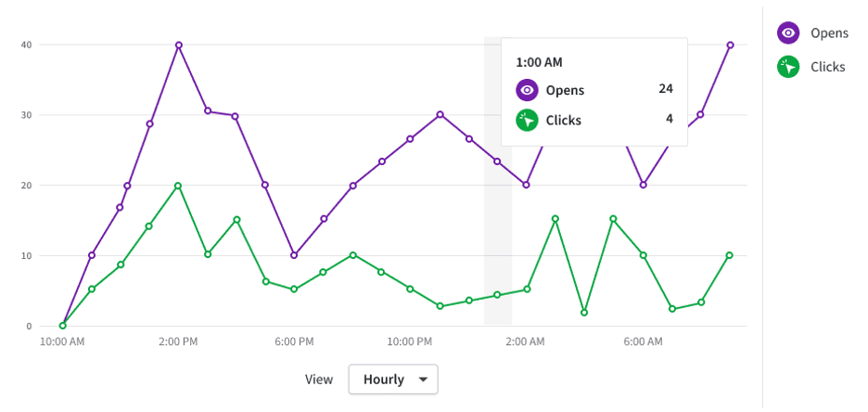Toggle the Opens series legend label

click(829, 33)
